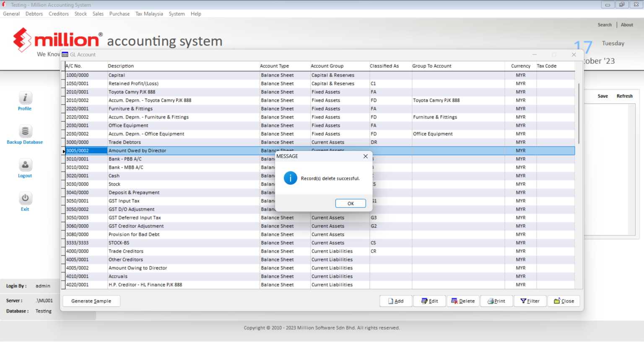Image resolution: width=644 pixels, height=342 pixels.
Task: Edit the selected GL account
Action: coord(429,301)
